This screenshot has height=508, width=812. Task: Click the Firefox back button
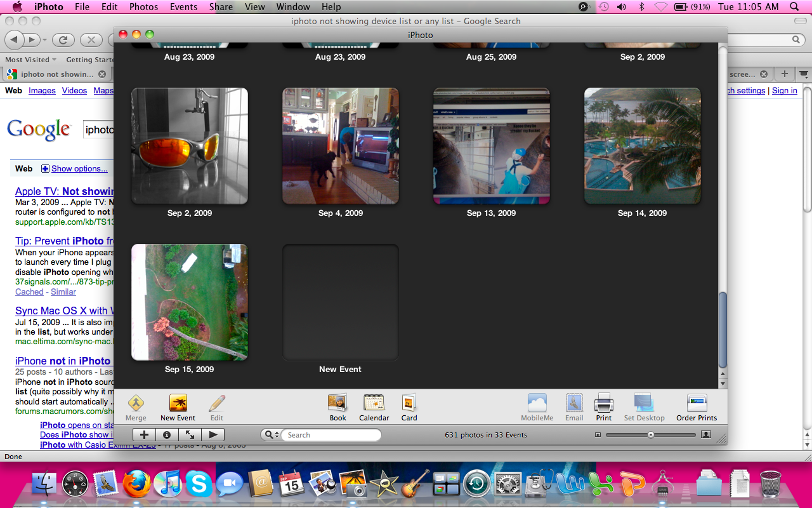(x=15, y=39)
